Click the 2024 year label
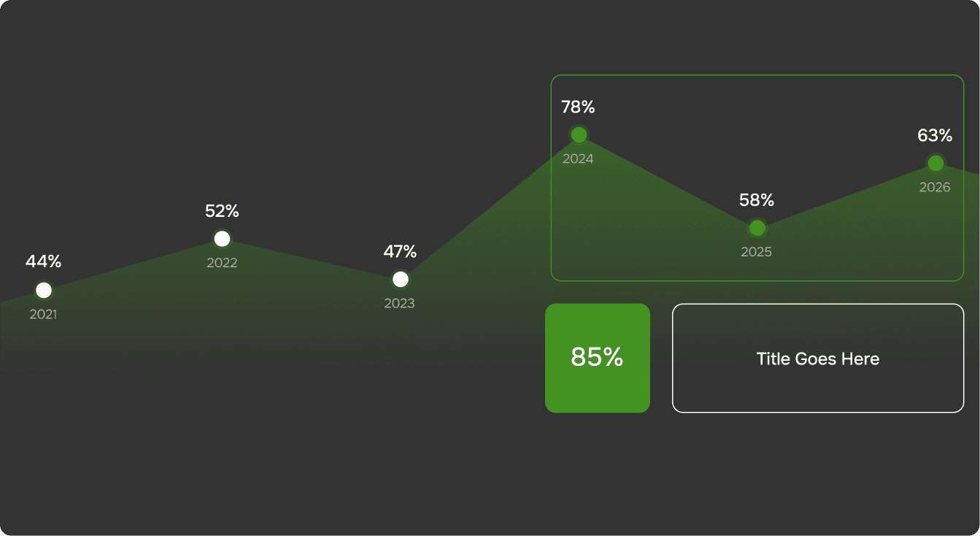The height and width of the screenshot is (536, 980). (x=578, y=159)
